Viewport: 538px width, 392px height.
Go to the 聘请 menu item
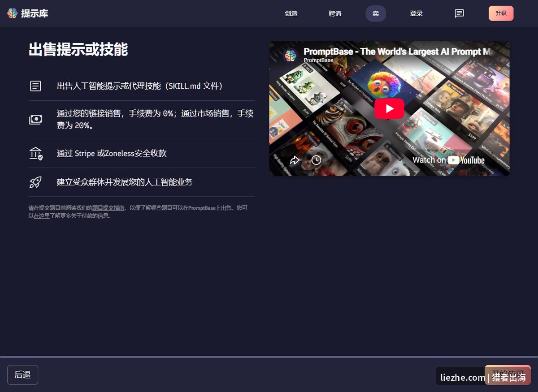click(x=335, y=13)
